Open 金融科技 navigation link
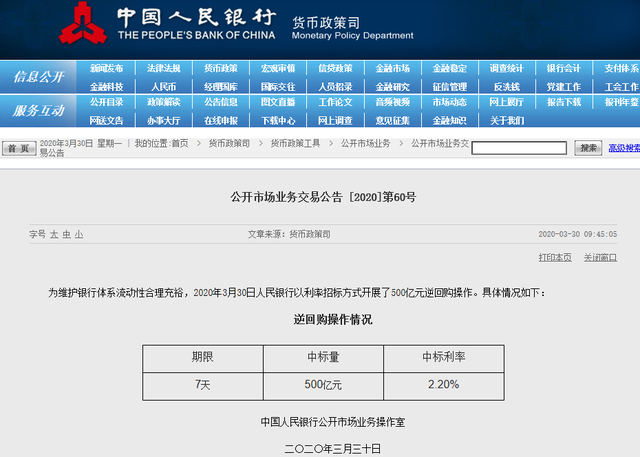This screenshot has width=640, height=457. [x=107, y=87]
